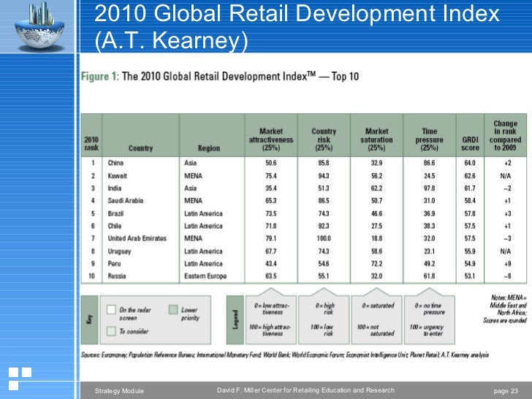
Task: Click the 'Region' column header
Action: coord(209,148)
